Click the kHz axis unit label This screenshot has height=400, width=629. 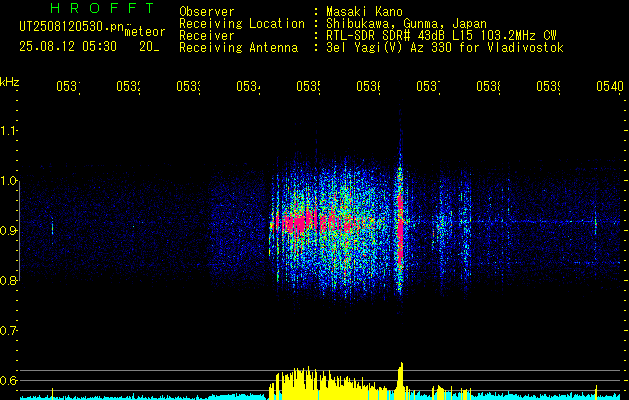click(x=9, y=82)
